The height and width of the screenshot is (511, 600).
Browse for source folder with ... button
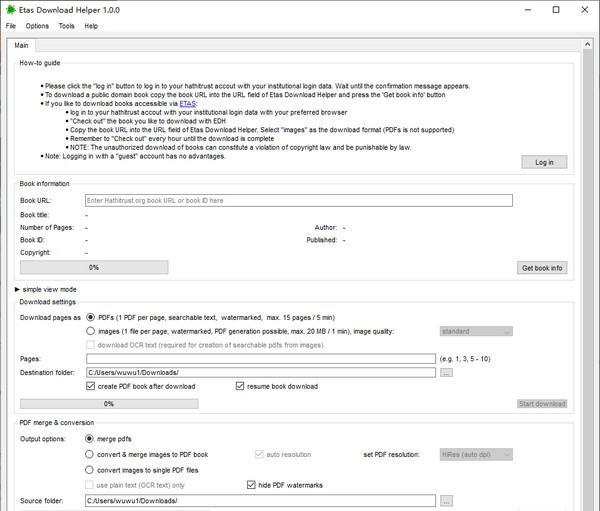(x=447, y=501)
